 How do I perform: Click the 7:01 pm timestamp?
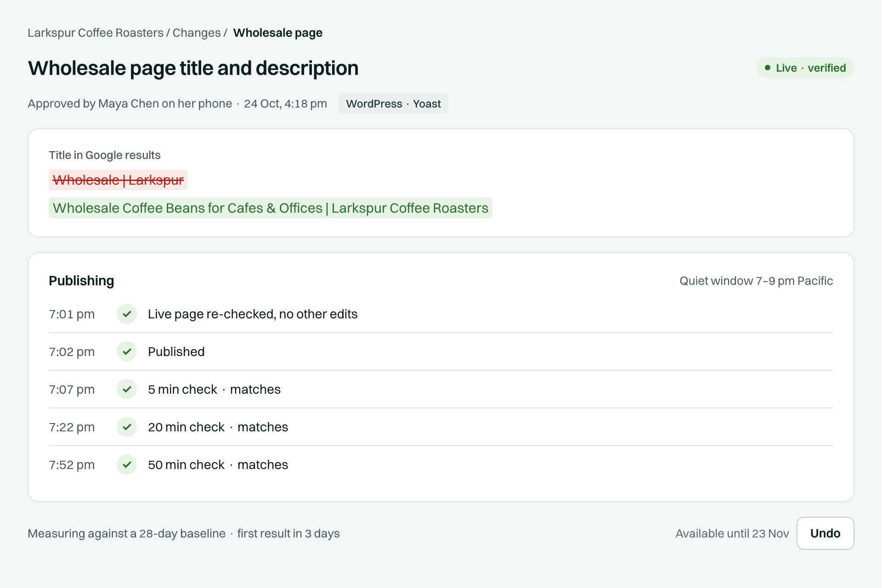[72, 314]
